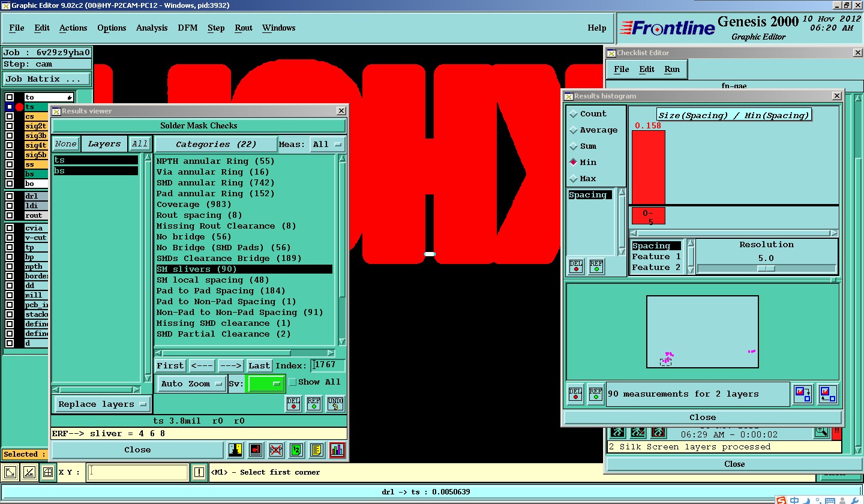This screenshot has height=504, width=864.
Task: Select Feature 1 in histogram list
Action: 656,256
